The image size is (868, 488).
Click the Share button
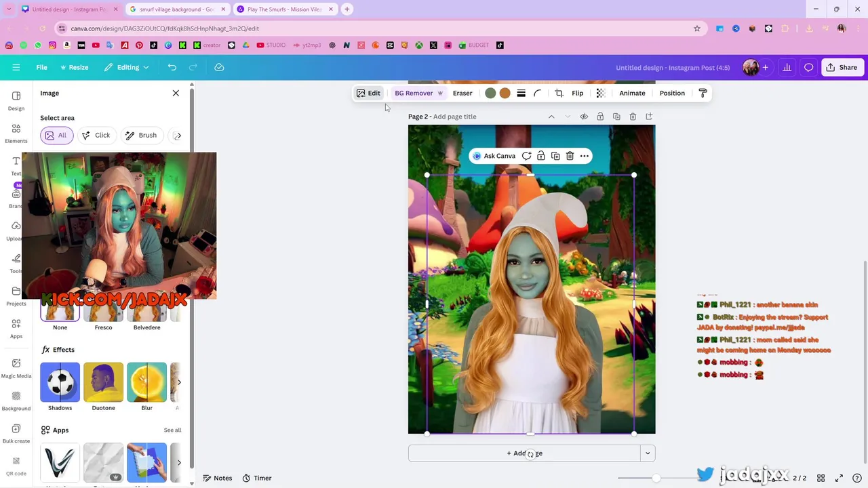[842, 67]
